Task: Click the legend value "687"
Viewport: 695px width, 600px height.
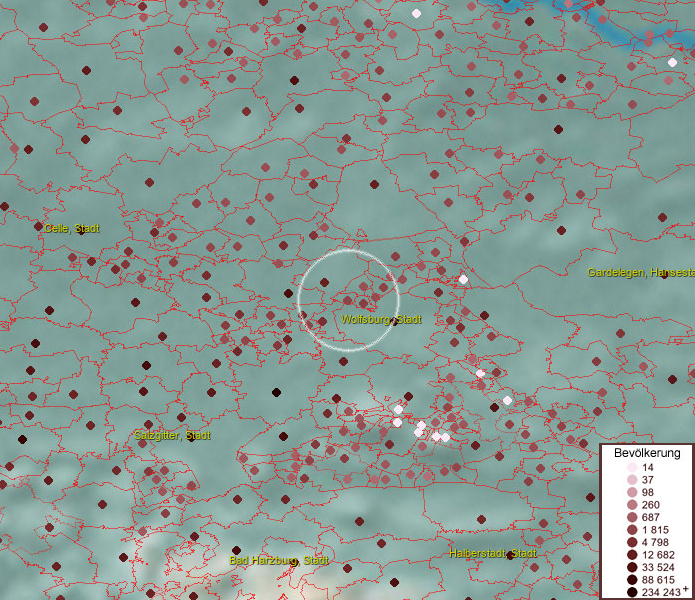Action: pyautogui.click(x=651, y=517)
